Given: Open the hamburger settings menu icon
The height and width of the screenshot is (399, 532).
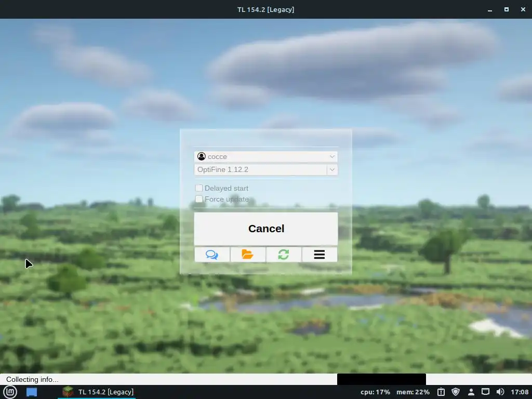Looking at the screenshot, I should pos(320,255).
